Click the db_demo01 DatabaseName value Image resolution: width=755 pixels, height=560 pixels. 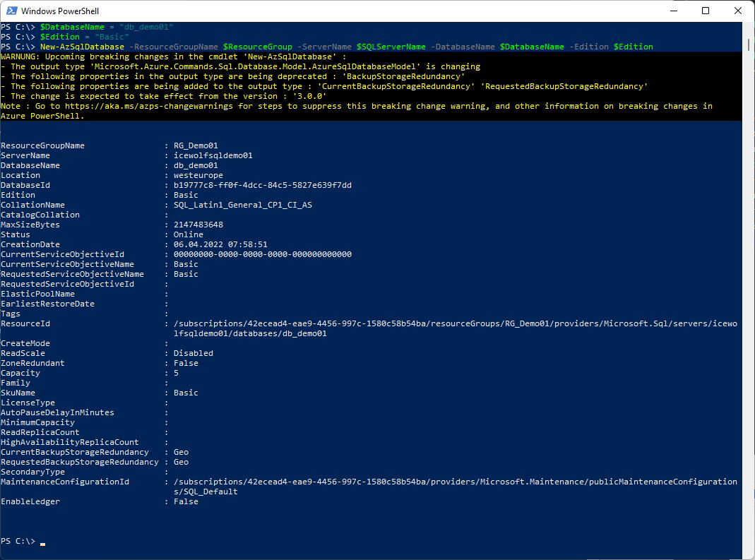point(196,165)
